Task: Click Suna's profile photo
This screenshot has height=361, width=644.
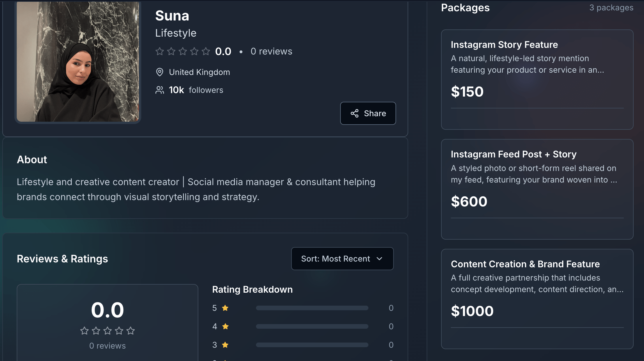Action: point(78,62)
